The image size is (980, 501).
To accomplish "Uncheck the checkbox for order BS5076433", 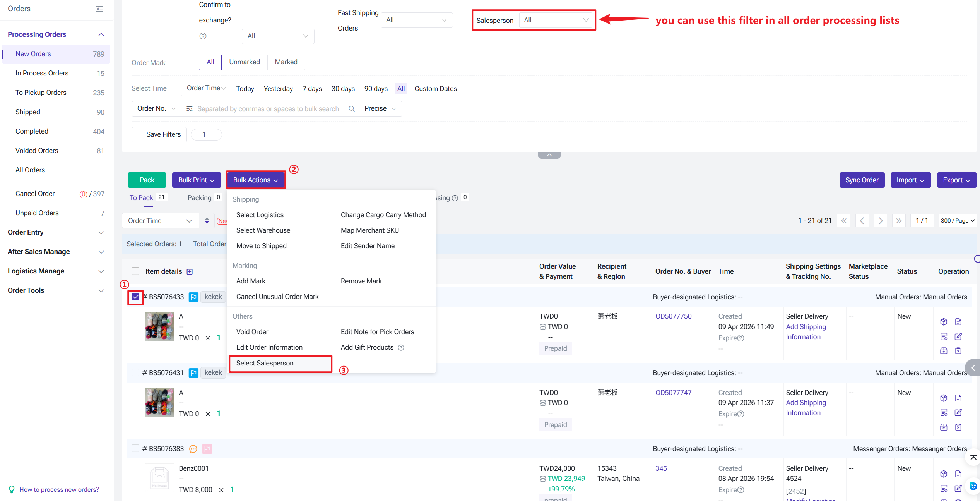I will [x=135, y=297].
